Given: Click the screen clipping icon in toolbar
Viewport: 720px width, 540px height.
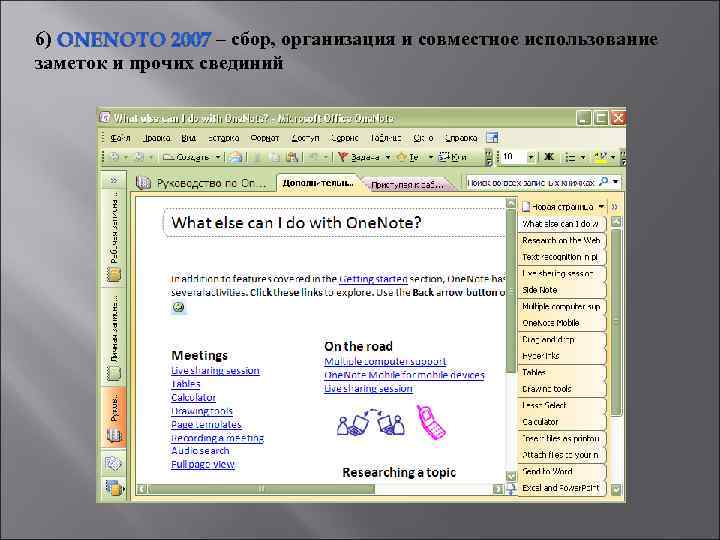Looking at the screenshot, I should click(x=444, y=157).
